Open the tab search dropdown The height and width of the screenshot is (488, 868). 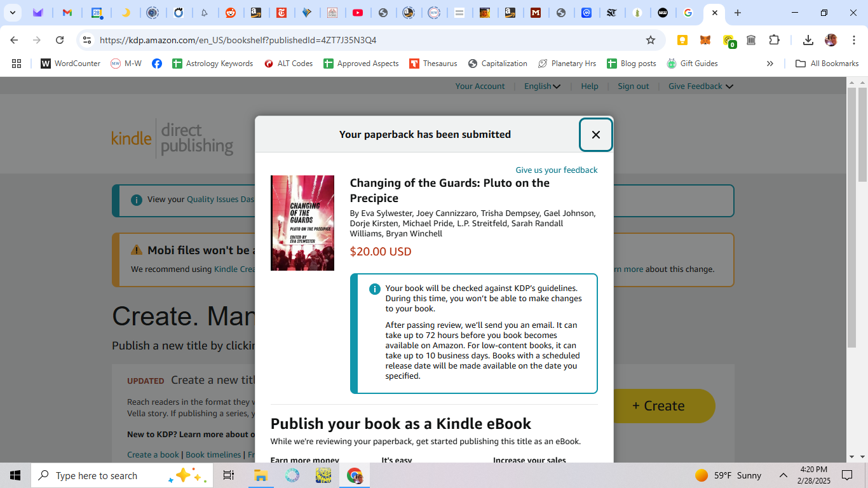[12, 13]
